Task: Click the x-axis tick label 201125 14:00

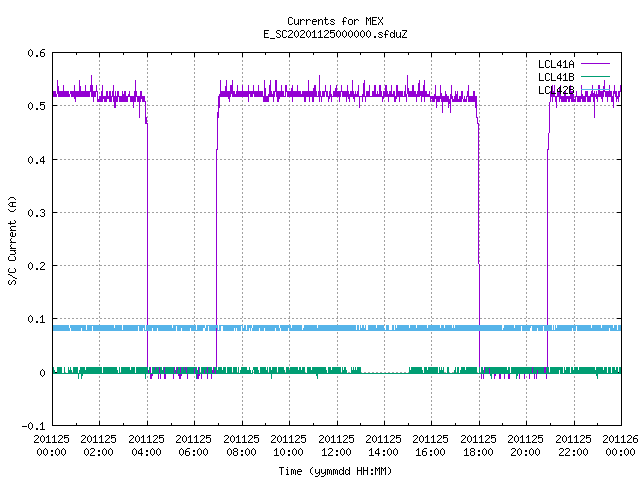Action: point(383,445)
